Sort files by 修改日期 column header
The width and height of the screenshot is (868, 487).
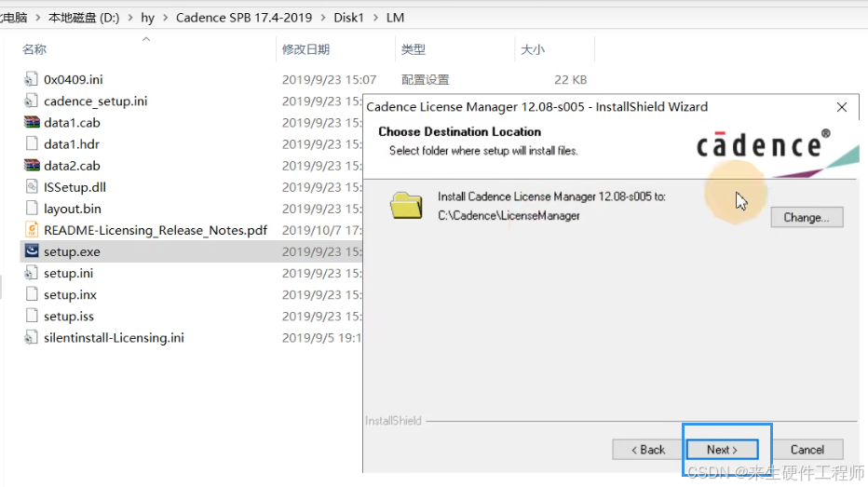305,49
